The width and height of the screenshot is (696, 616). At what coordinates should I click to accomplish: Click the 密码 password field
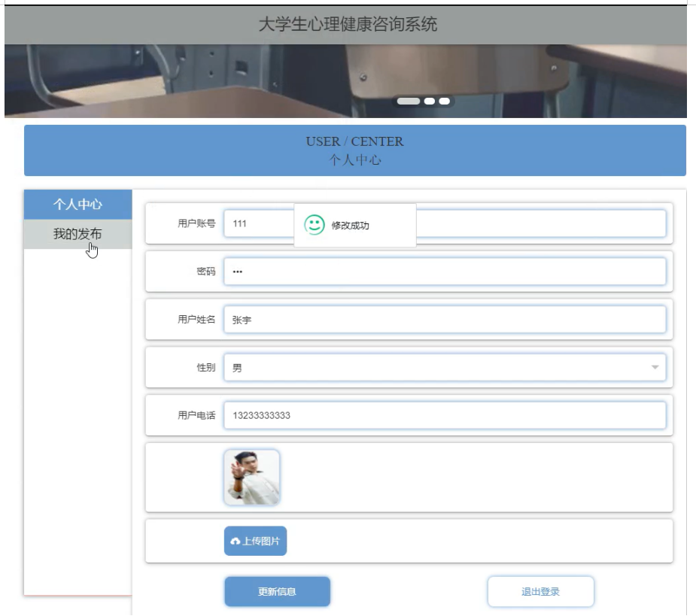(445, 272)
